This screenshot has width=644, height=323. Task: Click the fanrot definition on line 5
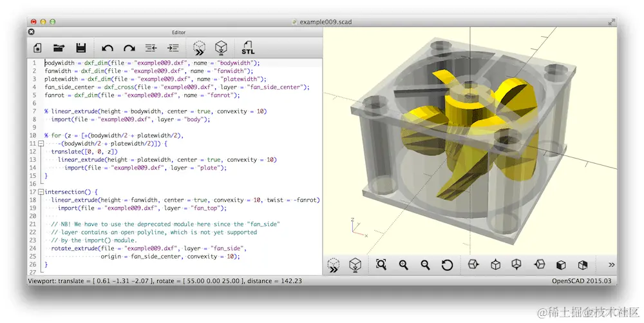[x=142, y=95]
